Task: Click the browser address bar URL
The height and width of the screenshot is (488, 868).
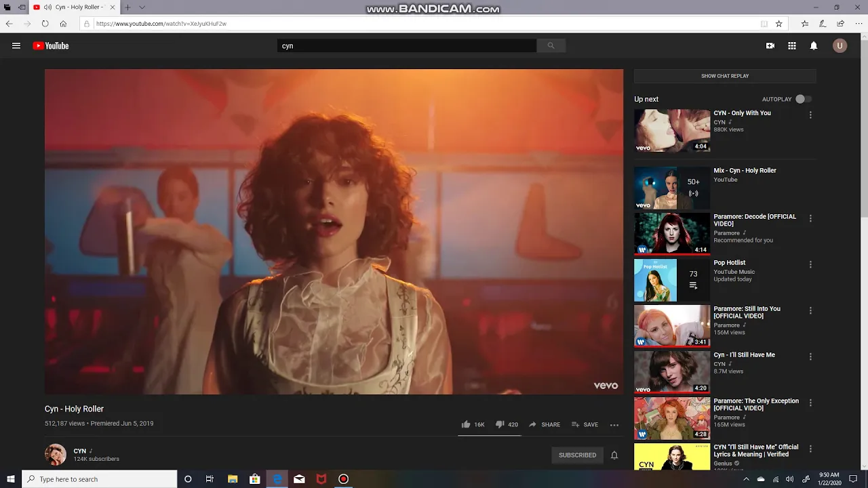Action: coord(161,24)
